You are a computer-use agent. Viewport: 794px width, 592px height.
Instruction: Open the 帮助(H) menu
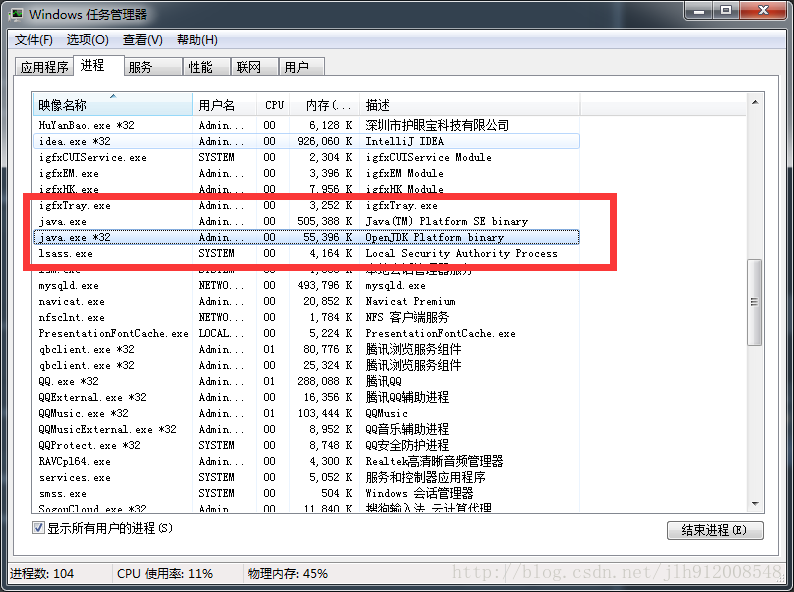[x=197, y=40]
